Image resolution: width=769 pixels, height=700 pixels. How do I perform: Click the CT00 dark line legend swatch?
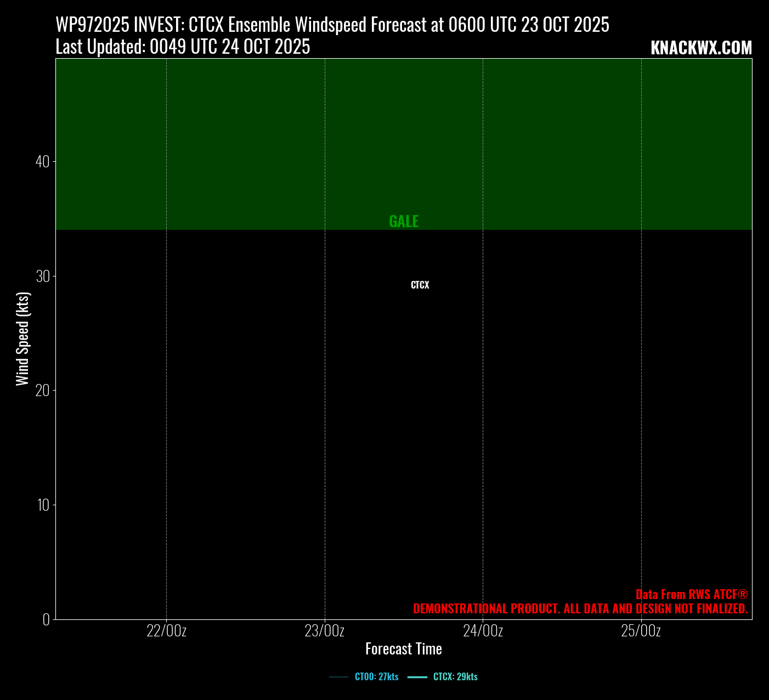[x=338, y=678]
